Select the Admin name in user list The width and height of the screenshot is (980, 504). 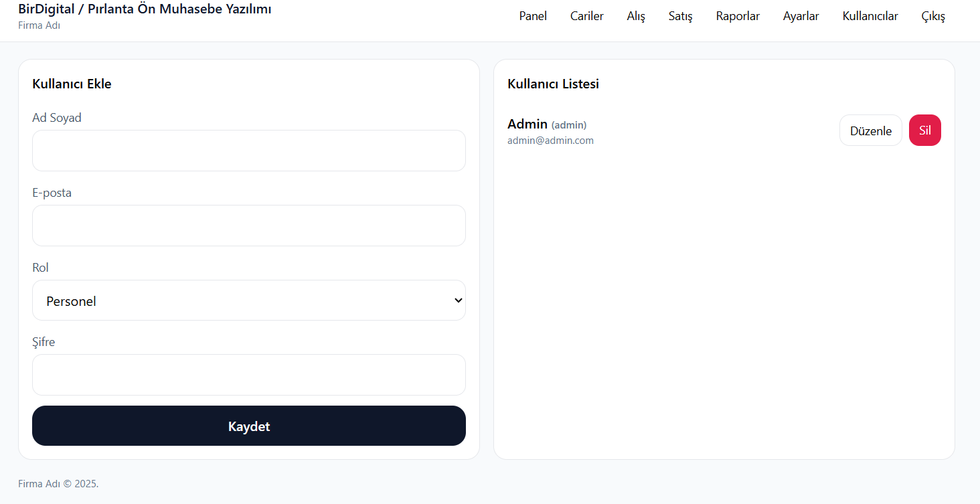point(527,124)
